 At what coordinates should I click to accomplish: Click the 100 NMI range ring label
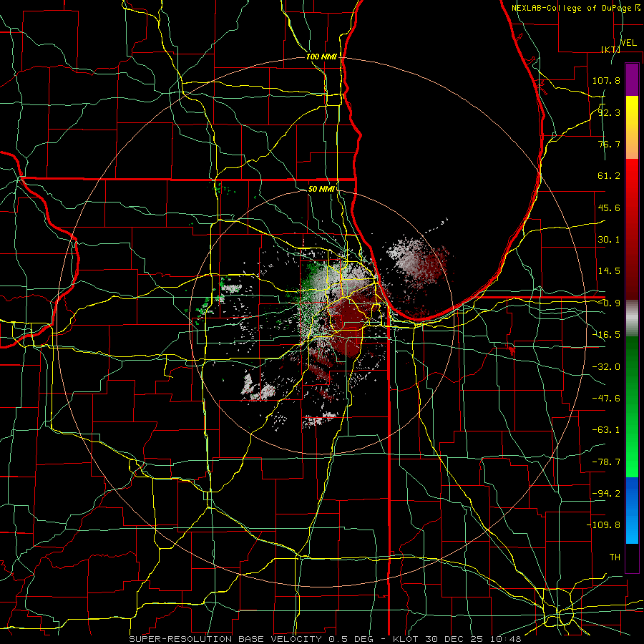[x=321, y=57]
